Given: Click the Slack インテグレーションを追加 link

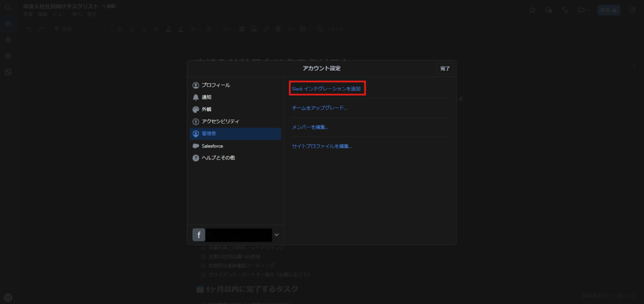Looking at the screenshot, I should pyautogui.click(x=326, y=89).
